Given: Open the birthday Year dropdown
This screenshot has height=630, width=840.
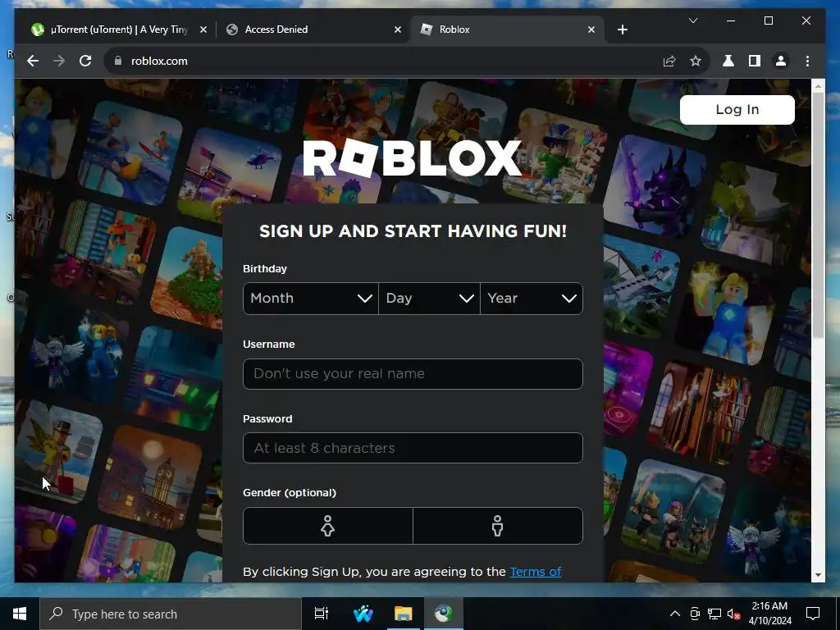Looking at the screenshot, I should point(532,299).
